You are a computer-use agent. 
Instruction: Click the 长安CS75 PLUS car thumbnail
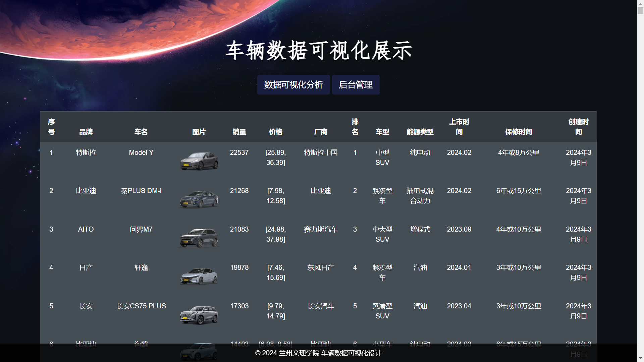point(199,314)
